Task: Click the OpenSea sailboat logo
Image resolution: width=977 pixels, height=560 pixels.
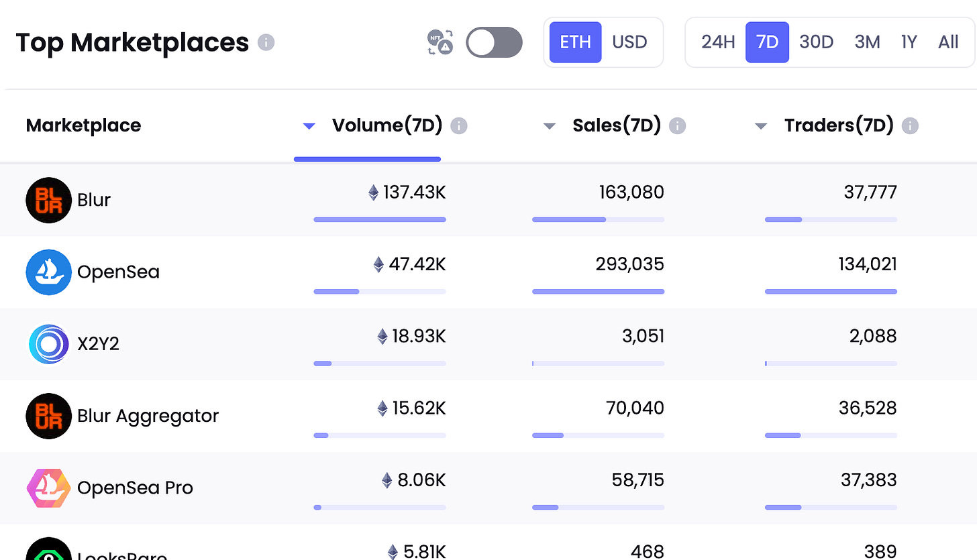Action: (48, 272)
